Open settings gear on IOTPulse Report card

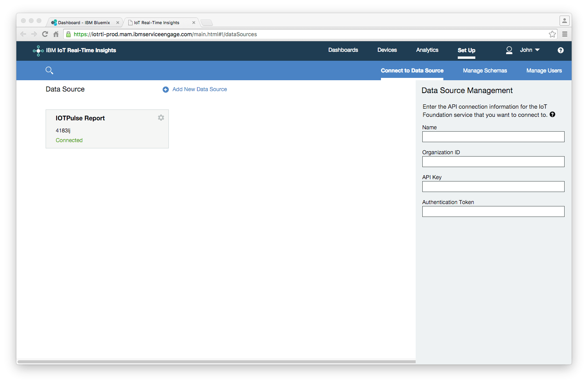(x=161, y=118)
